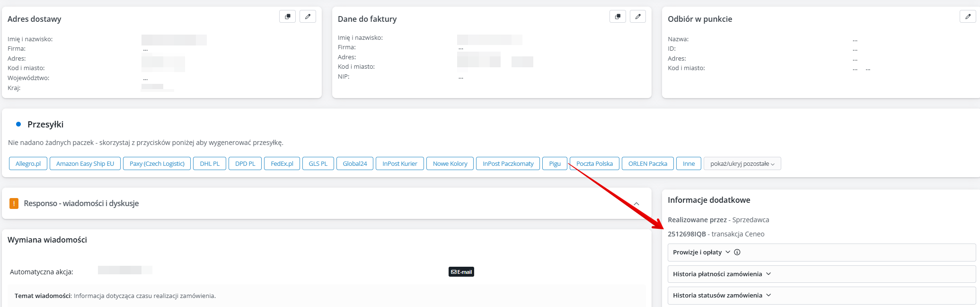Click the Ceneo transaction number 2512698IQB
The height and width of the screenshot is (307, 980).
click(x=687, y=234)
